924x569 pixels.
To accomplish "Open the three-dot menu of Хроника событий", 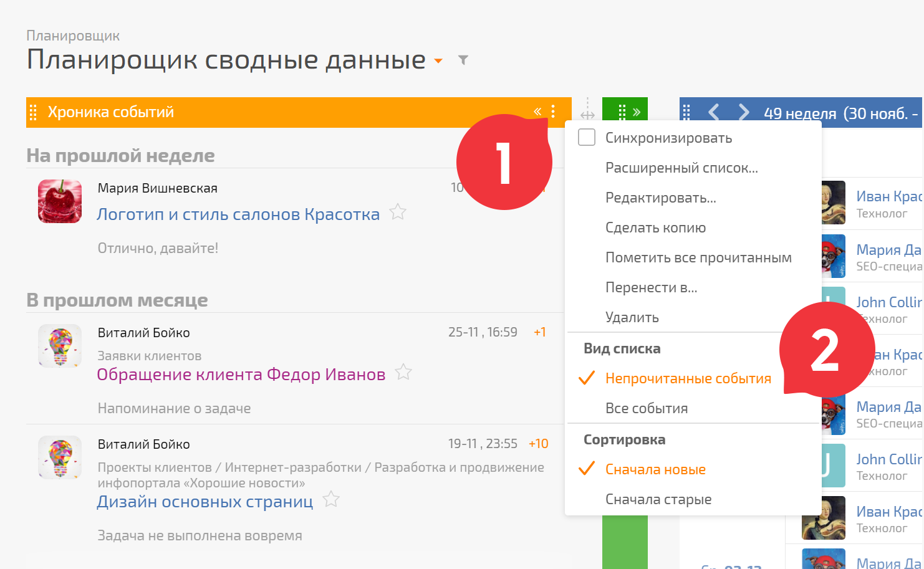I will click(553, 112).
